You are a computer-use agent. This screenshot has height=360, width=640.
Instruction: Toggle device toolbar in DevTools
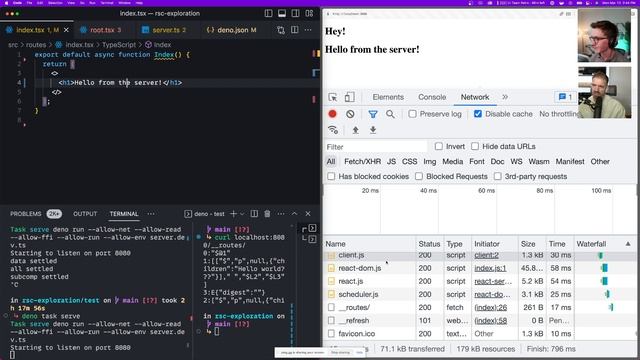349,97
